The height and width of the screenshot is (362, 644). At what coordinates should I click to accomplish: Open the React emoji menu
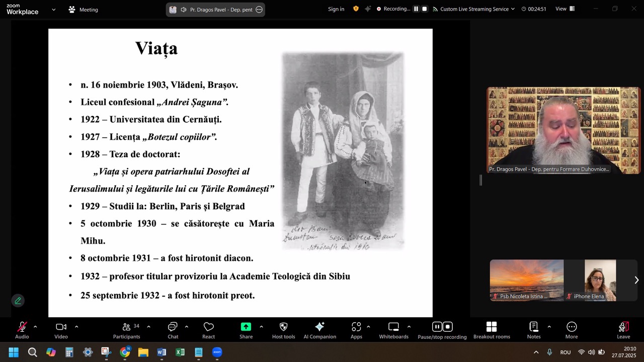[208, 330]
